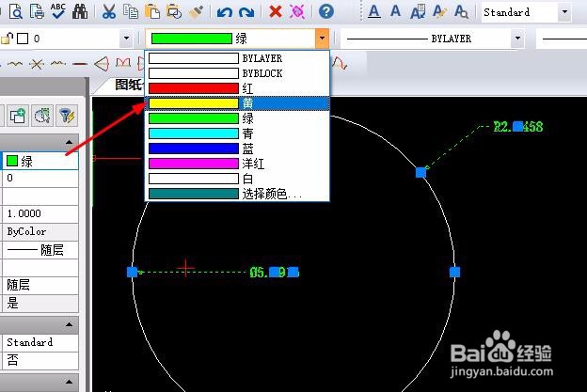Click the 是 property value
Viewport: 587px width, 392px height.
(x=40, y=303)
